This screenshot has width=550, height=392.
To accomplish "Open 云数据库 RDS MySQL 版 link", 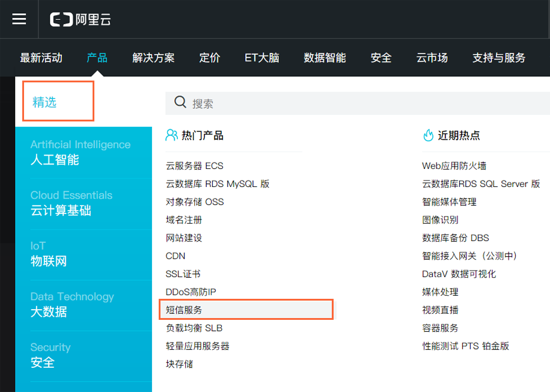I will click(218, 184).
